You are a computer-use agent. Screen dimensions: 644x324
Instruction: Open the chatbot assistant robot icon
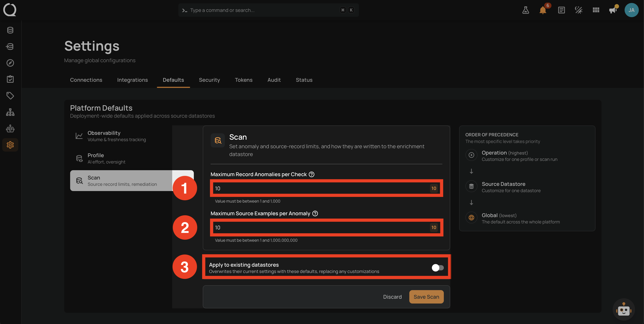click(x=624, y=310)
